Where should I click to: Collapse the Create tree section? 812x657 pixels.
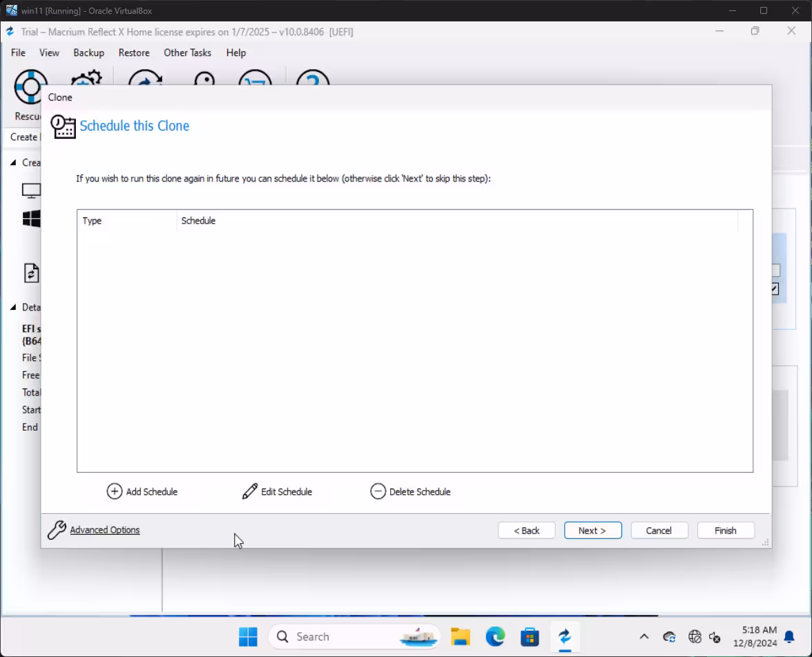coord(13,163)
